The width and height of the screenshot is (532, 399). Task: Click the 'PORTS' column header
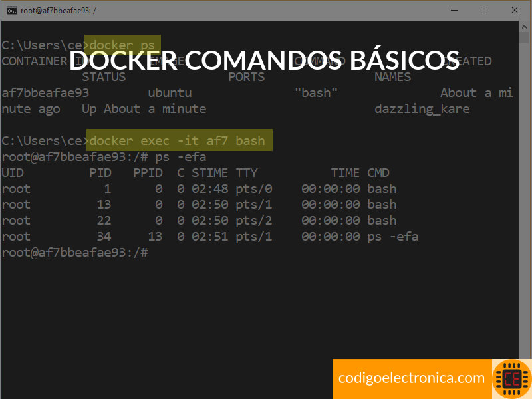coord(246,77)
